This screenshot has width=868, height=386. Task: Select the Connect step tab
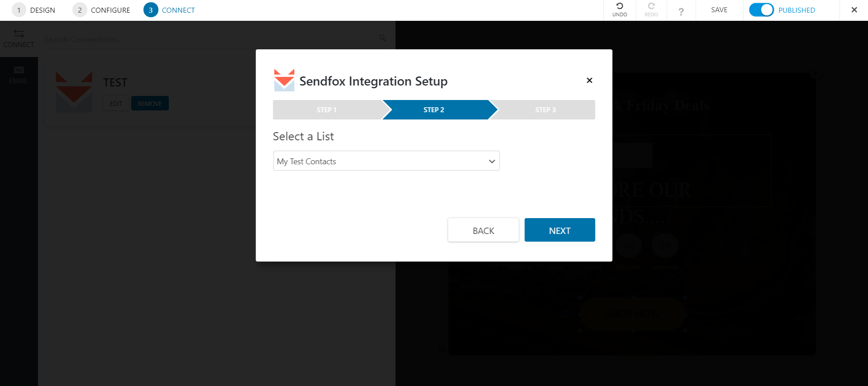pos(169,10)
